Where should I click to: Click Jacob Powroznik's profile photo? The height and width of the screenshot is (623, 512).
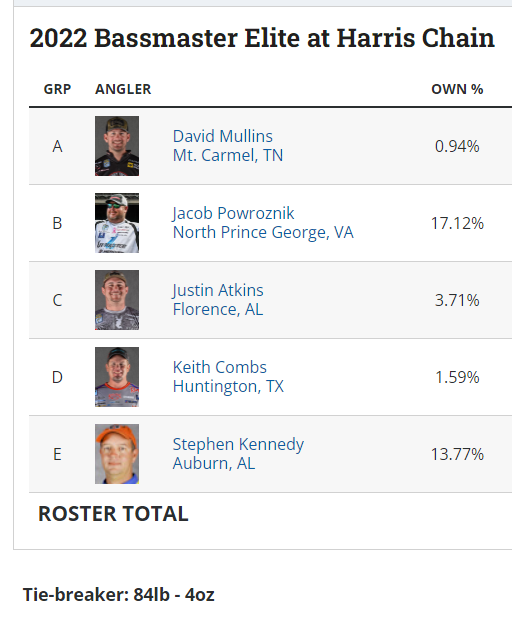[117, 223]
